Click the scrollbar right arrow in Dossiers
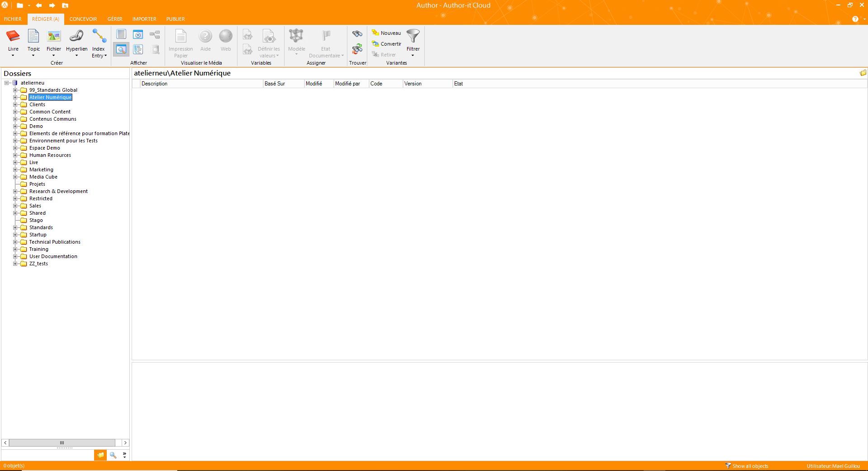This screenshot has height=471, width=868. pyautogui.click(x=125, y=443)
